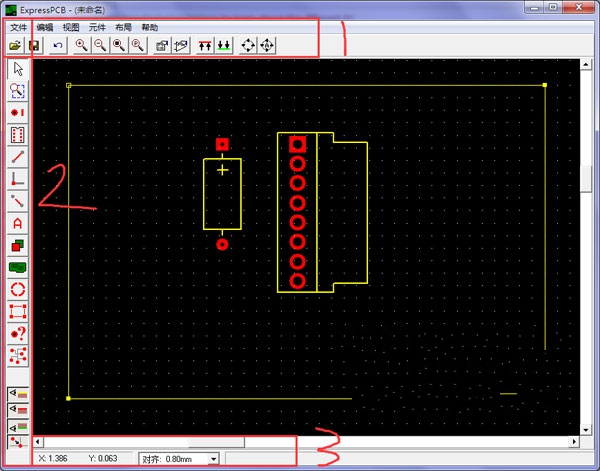The width and height of the screenshot is (600, 471).
Task: Click the Y: 0.063 coordinate readout
Action: point(103,458)
